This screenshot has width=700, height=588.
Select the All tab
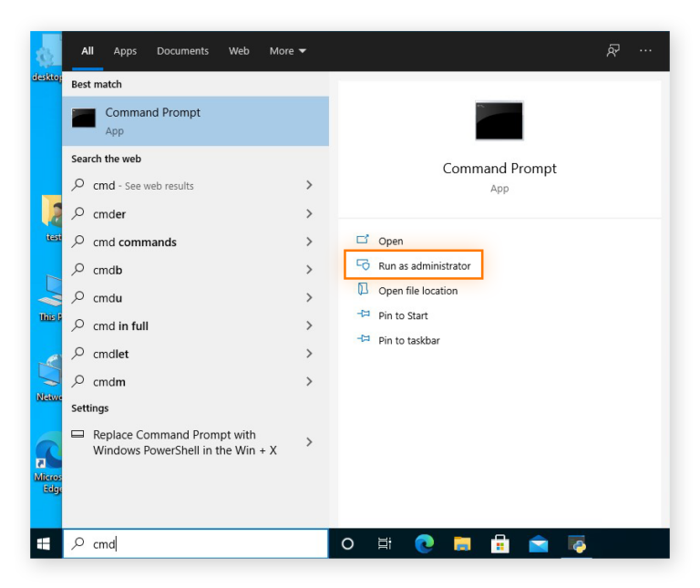pos(87,51)
